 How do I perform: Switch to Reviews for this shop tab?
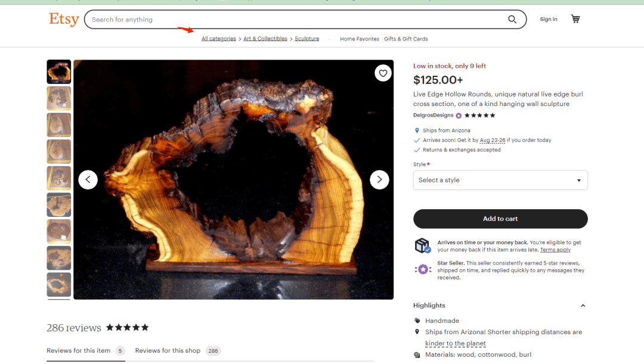168,351
